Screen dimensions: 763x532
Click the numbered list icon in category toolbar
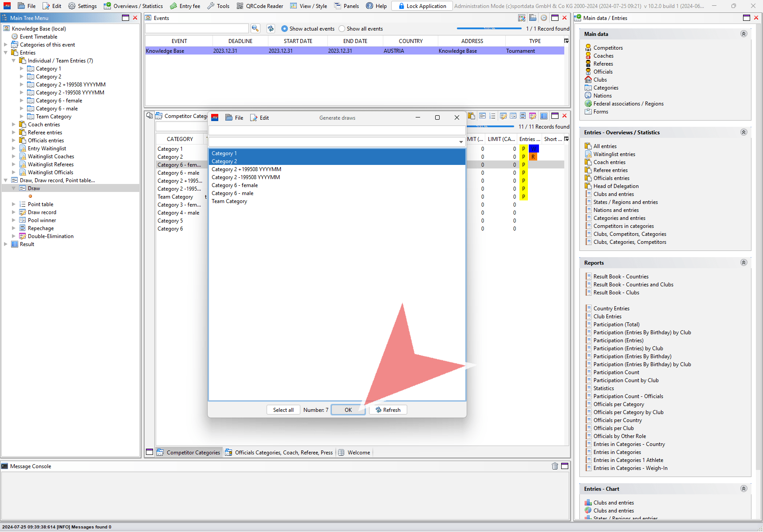pos(492,116)
